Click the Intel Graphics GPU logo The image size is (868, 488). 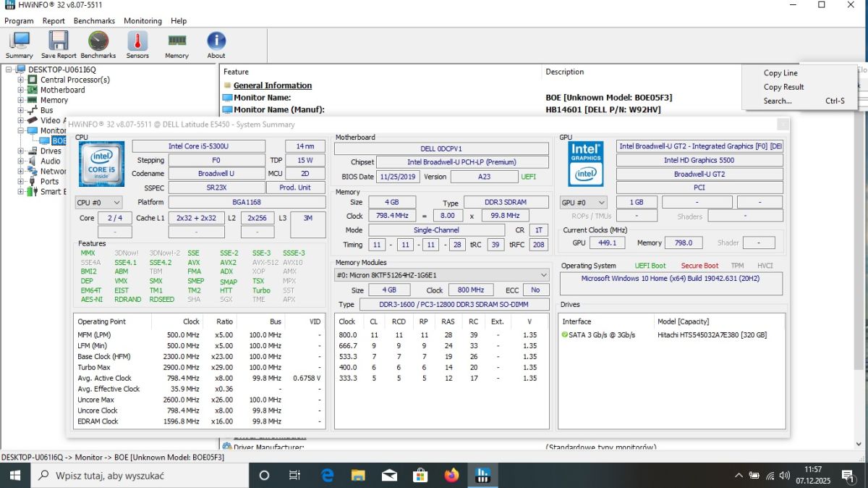point(586,164)
